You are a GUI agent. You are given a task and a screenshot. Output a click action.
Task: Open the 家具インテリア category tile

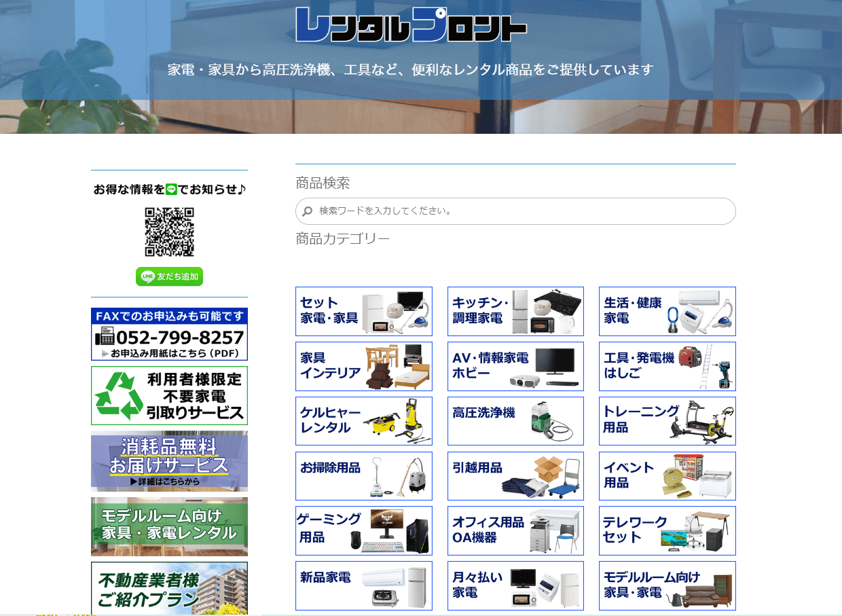(364, 366)
